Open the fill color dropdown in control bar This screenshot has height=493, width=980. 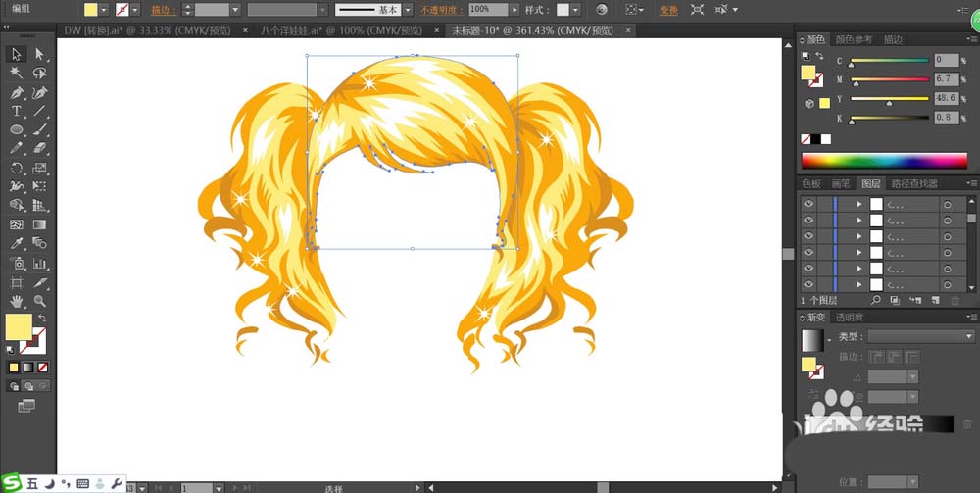pyautogui.click(x=104, y=10)
